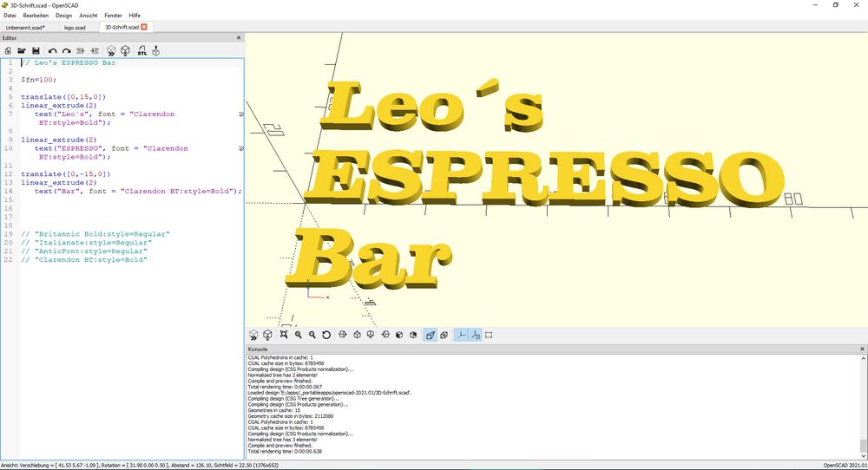Click the Konsole scrollbar thumb
The image size is (868, 470).
point(863,446)
